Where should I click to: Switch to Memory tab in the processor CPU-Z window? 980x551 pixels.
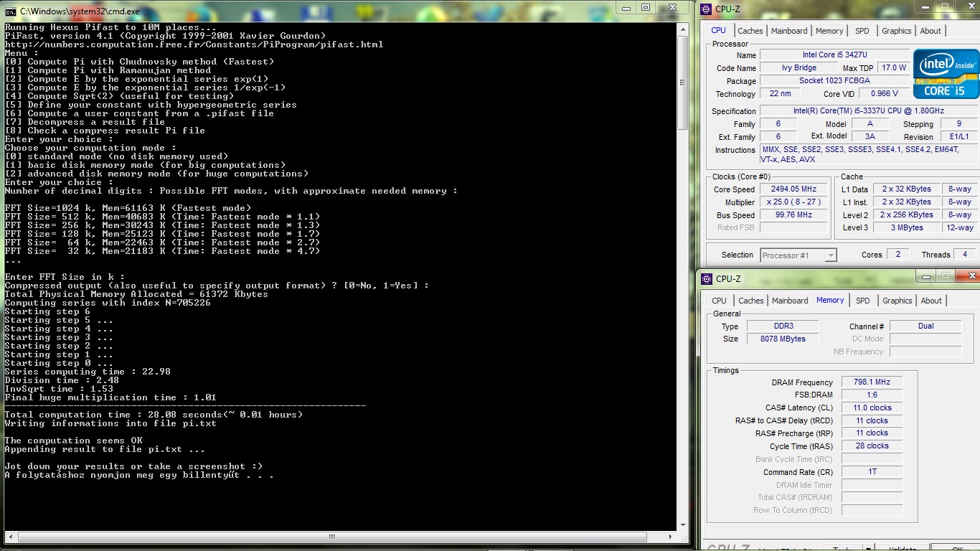pos(829,31)
